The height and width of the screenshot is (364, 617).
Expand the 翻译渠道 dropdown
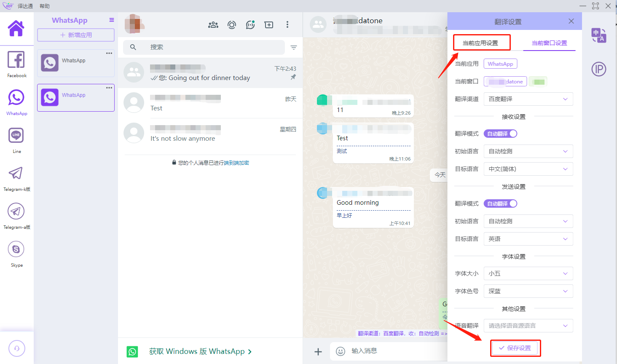click(528, 99)
